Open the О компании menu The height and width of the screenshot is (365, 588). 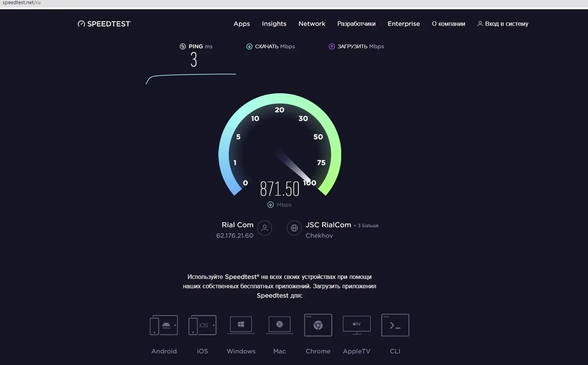(x=449, y=24)
